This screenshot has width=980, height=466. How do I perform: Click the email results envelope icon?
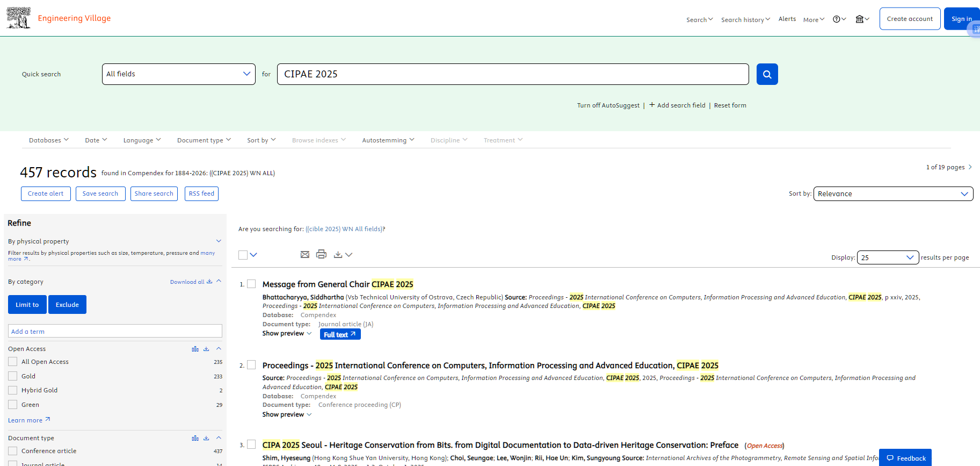[x=305, y=254]
